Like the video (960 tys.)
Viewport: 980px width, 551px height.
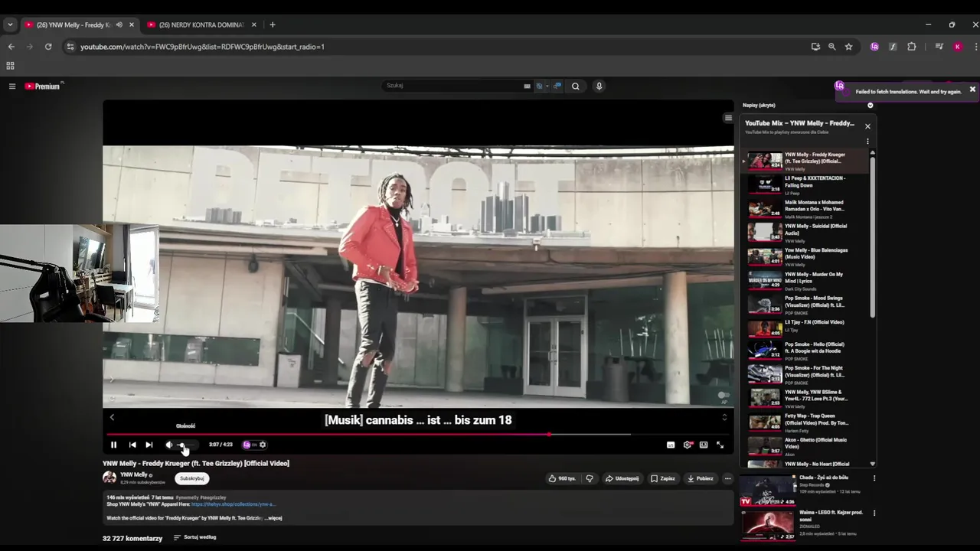(x=562, y=478)
